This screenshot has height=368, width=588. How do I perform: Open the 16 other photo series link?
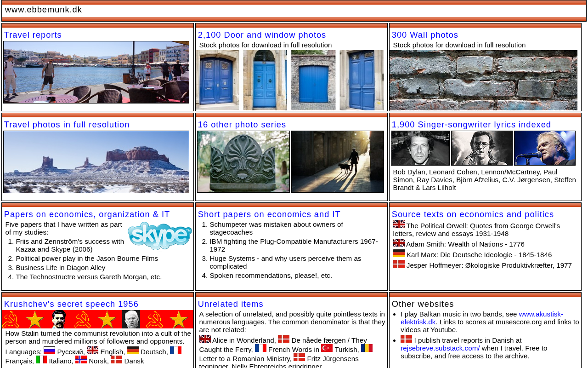click(x=242, y=125)
